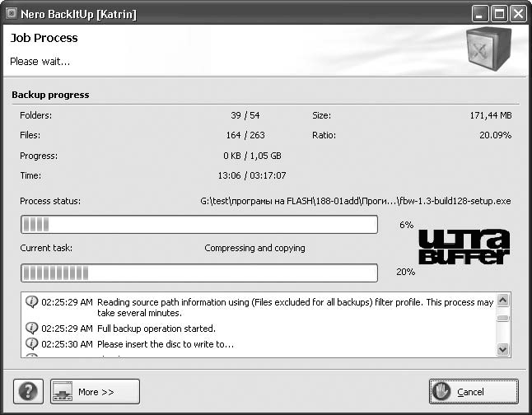Close the Nero BackItUp window

click(x=518, y=14)
